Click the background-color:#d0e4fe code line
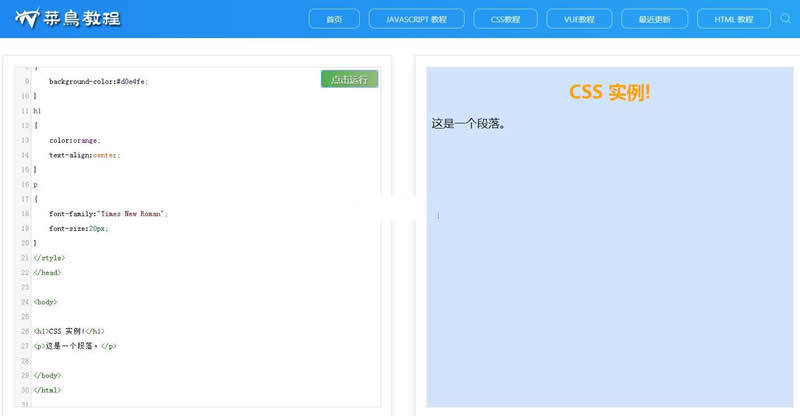This screenshot has height=416, width=800. pos(98,81)
